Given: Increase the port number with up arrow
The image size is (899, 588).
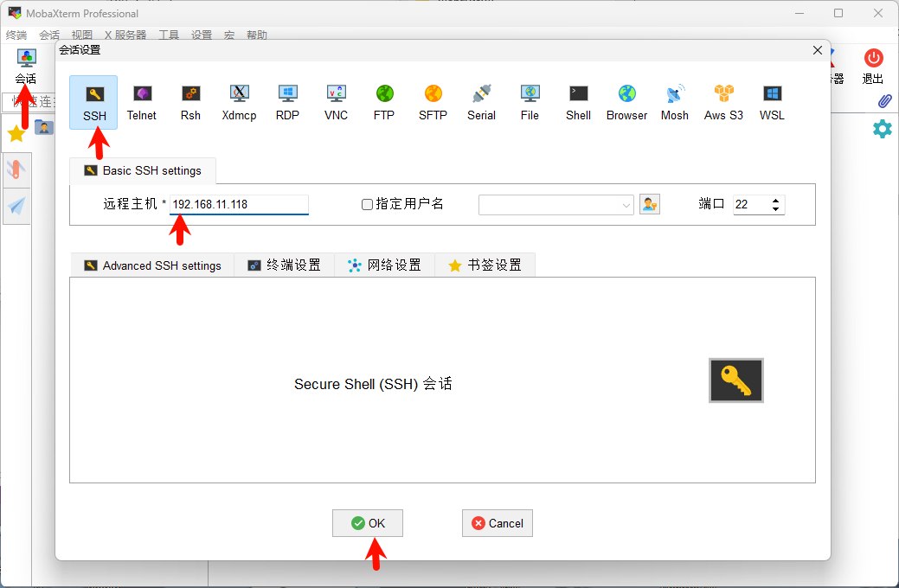Looking at the screenshot, I should click(776, 200).
